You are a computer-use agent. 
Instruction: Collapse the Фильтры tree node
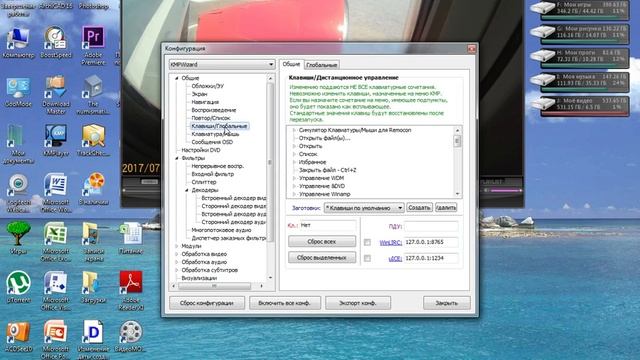click(177, 158)
